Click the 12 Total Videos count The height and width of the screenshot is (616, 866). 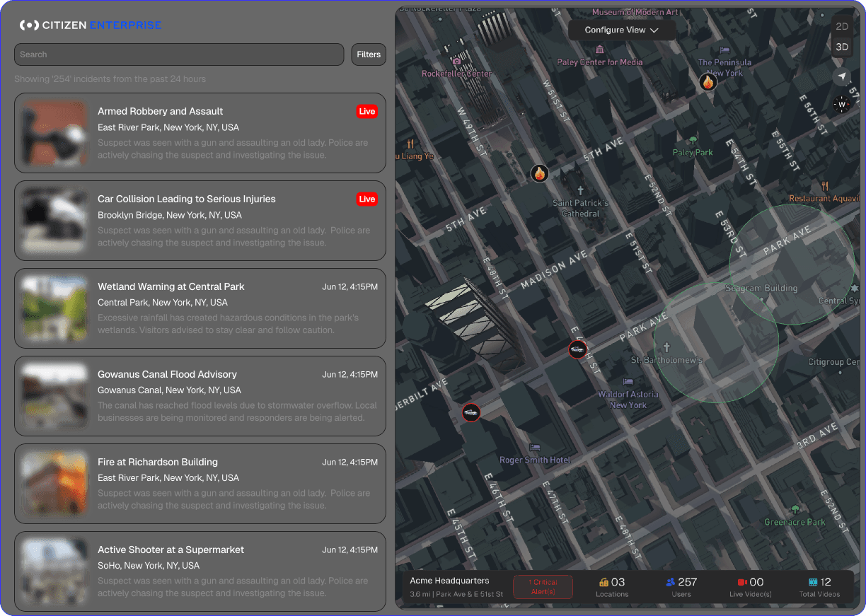826,582
